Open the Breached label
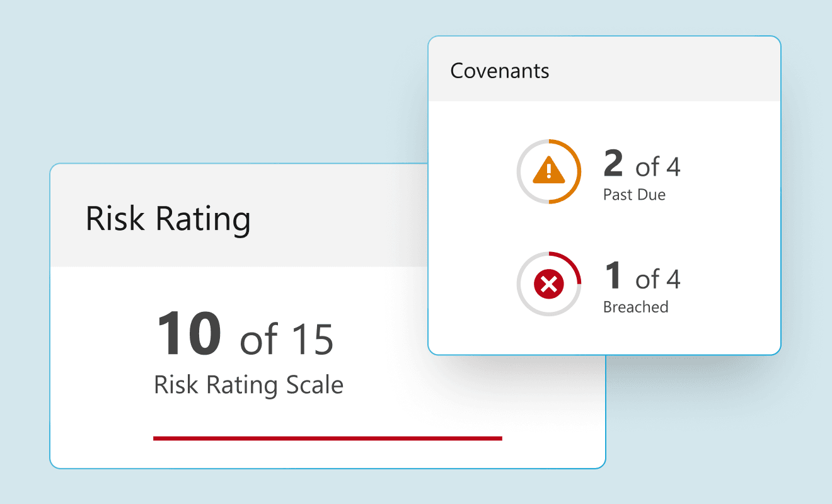The image size is (832, 504). point(635,307)
